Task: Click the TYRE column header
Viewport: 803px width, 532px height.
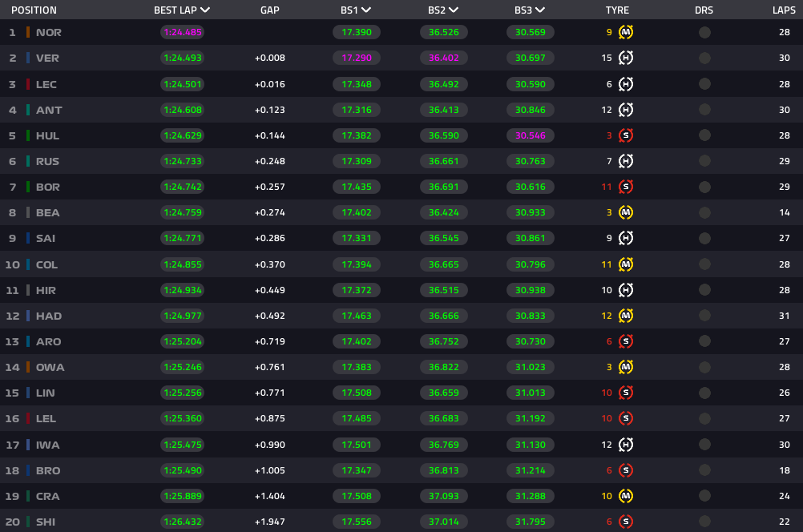Action: [x=617, y=10]
